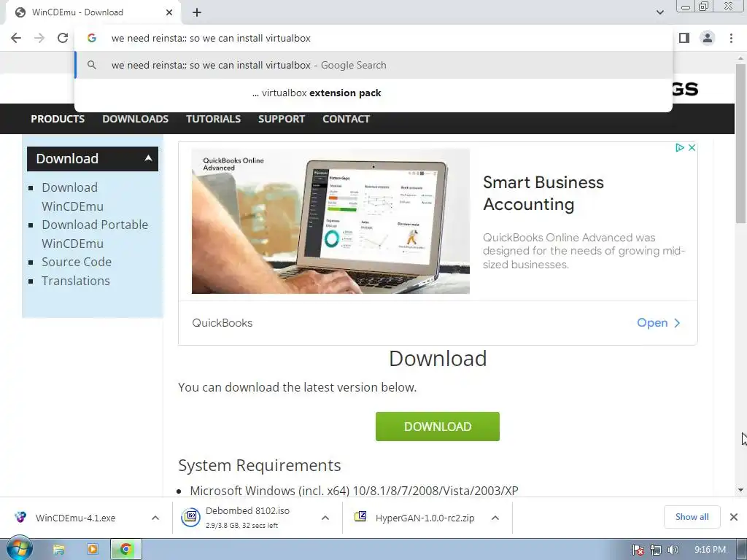The height and width of the screenshot is (560, 747).
Task: Open the DOWNLOADS menu
Action: tap(135, 119)
